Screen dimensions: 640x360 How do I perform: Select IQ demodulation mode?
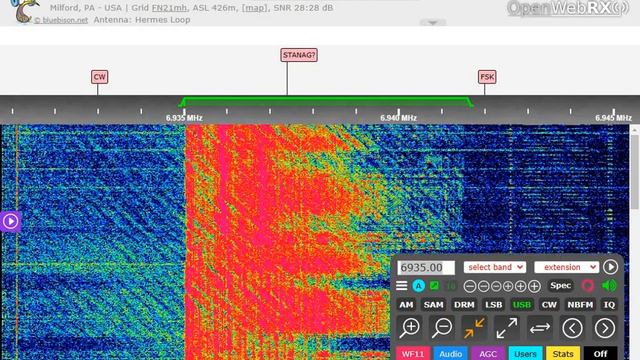[x=609, y=305]
